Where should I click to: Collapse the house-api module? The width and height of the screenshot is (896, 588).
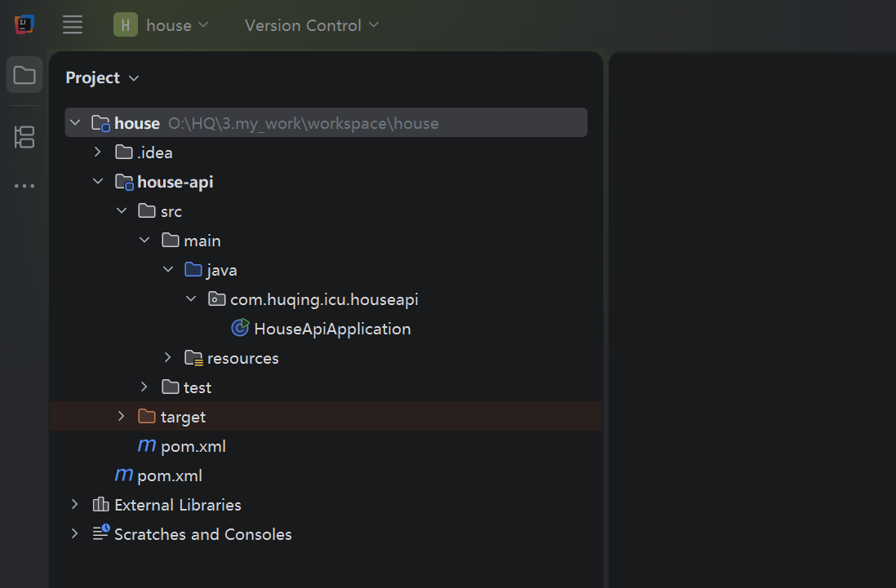pos(98,182)
